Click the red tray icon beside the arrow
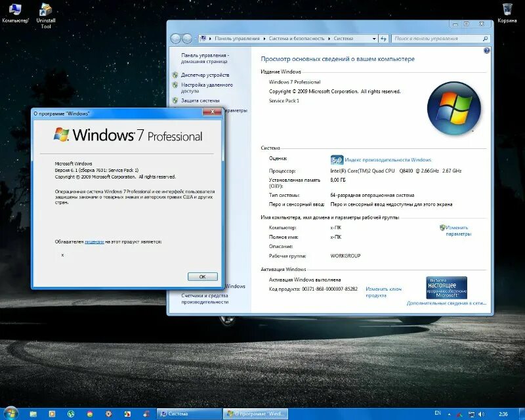 point(460,415)
